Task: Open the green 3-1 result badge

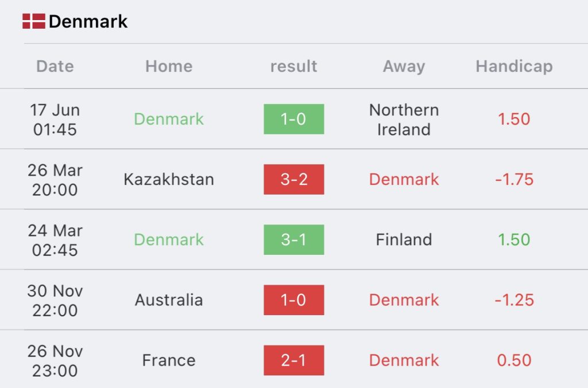Action: tap(293, 239)
